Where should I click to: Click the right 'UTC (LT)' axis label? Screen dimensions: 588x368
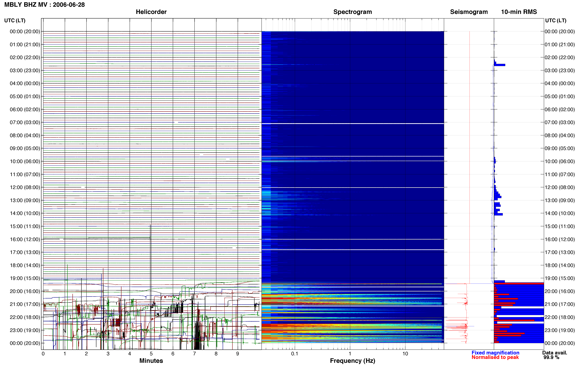[556, 20]
